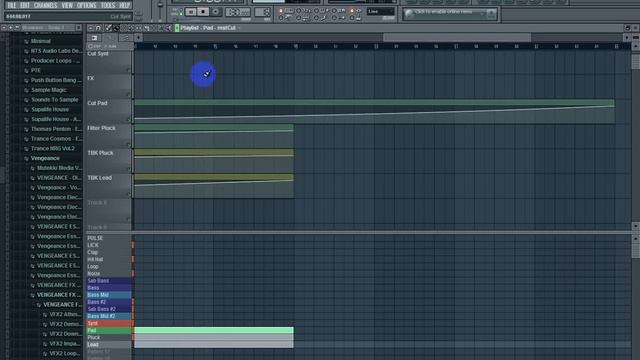Open the VFX2 Loop... subfolder
Viewport: 640px width, 360px height.
pyautogui.click(x=64, y=353)
